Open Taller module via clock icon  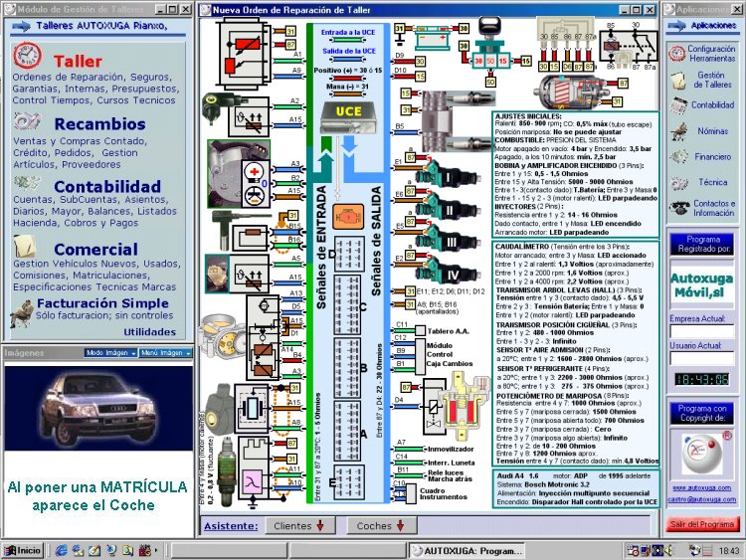coord(27,56)
